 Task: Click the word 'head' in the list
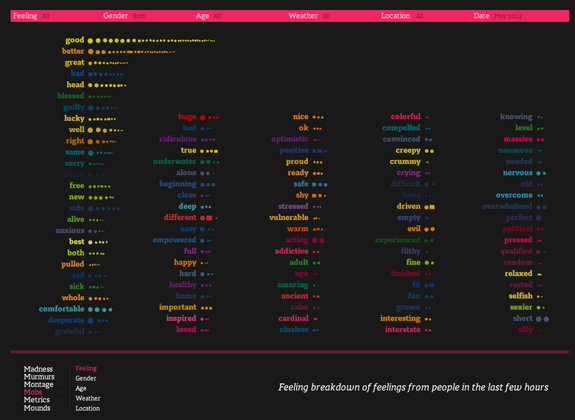click(x=75, y=85)
